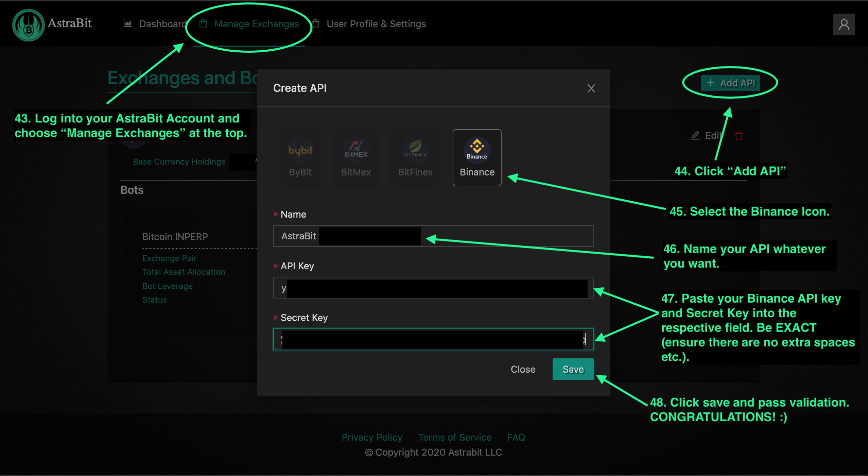Click the Name input field
This screenshot has width=868, height=476.
pyautogui.click(x=432, y=236)
